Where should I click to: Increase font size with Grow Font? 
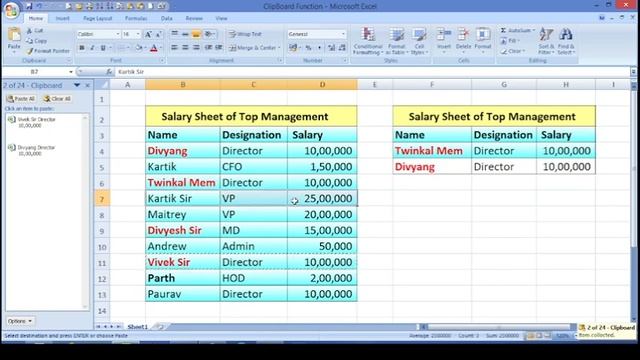(x=149, y=34)
